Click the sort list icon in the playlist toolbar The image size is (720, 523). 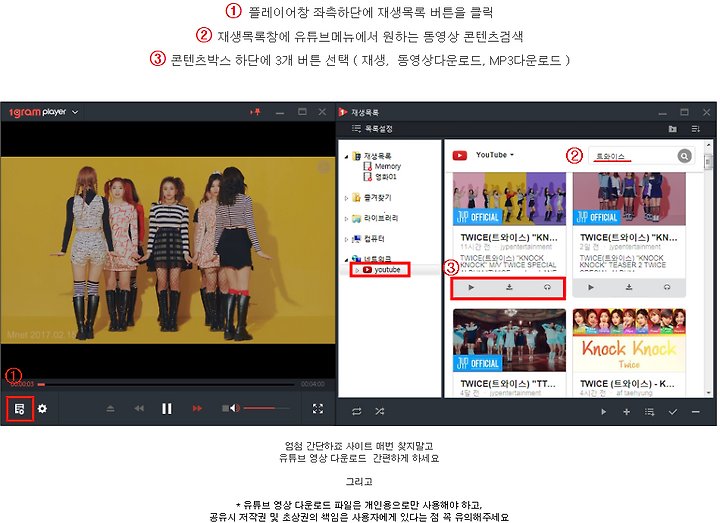point(696,129)
